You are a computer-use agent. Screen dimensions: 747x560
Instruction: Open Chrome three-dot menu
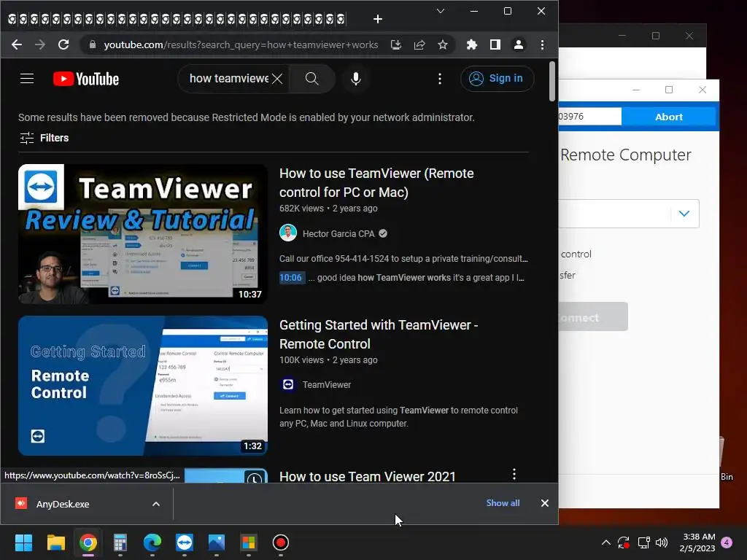[542, 44]
